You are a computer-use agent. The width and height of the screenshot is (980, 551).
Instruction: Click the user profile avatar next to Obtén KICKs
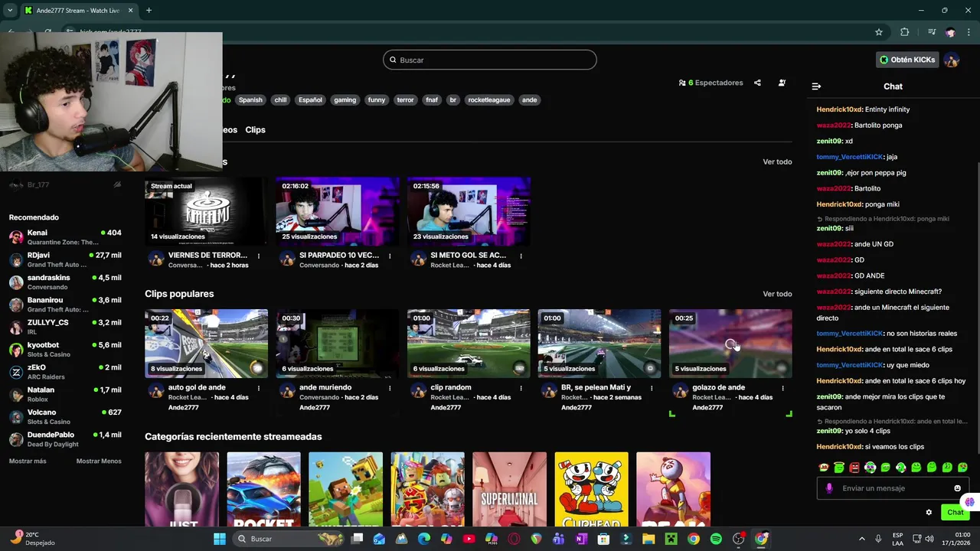pyautogui.click(x=952, y=60)
